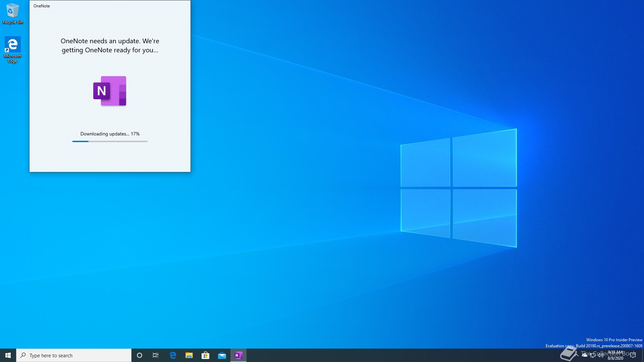Open the volume speaker tray icon

[x=601, y=355]
